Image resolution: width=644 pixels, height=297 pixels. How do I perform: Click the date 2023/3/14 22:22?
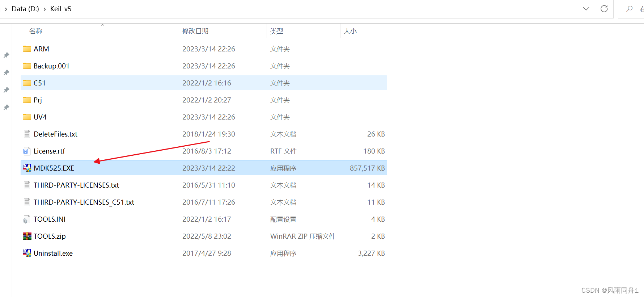pos(209,168)
